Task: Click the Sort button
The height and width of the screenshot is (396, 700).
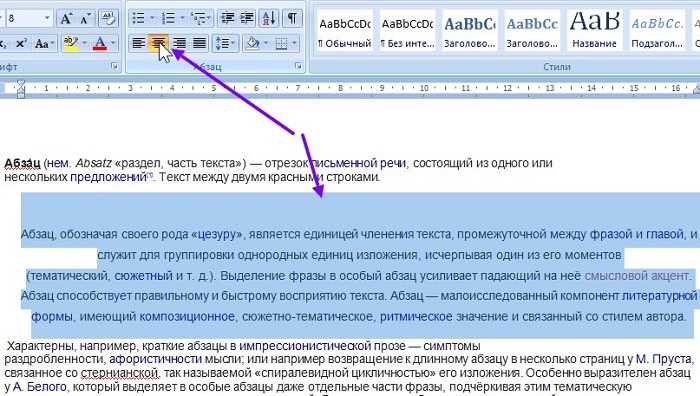Action: [x=269, y=18]
